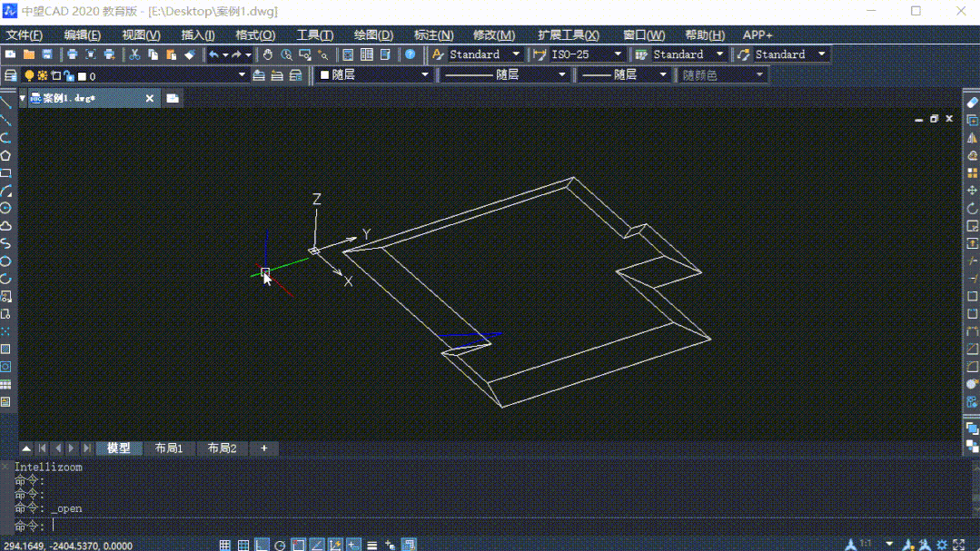
Task: Open the 绘图(D) menu
Action: click(373, 35)
